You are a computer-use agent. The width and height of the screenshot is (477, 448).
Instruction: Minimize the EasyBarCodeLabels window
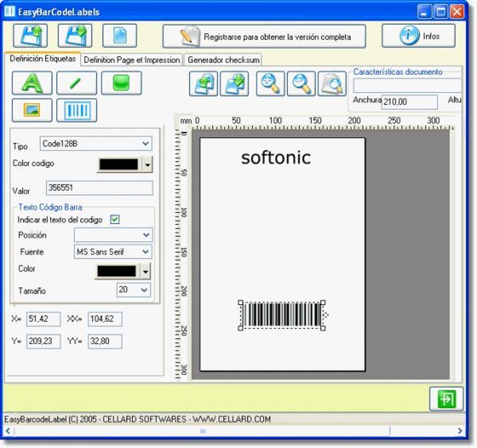[424, 12]
